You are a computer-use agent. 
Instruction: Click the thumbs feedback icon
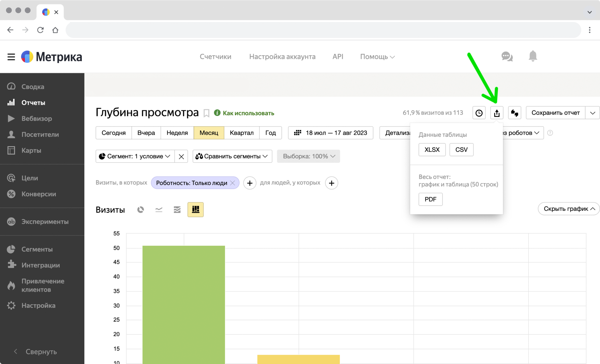coord(514,113)
